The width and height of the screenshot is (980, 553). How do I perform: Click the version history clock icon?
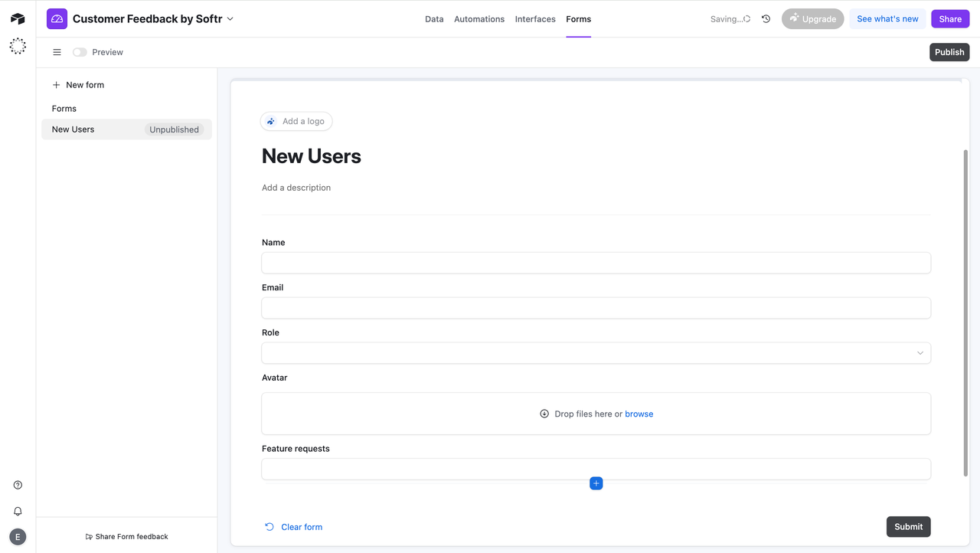766,18
